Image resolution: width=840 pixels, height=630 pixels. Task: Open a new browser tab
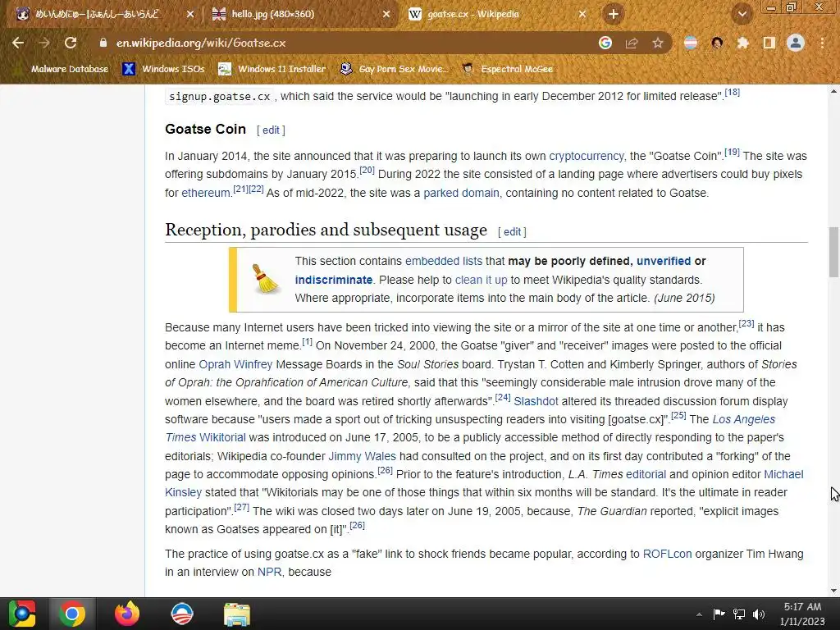pos(614,14)
